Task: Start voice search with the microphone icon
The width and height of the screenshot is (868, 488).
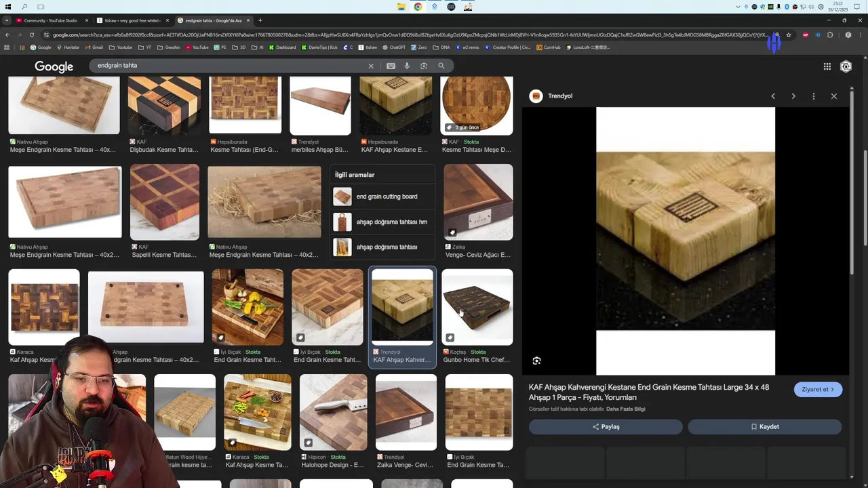Action: point(407,66)
